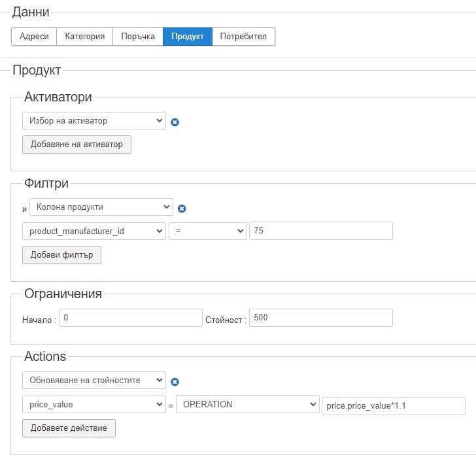Delete the product column filter icon
Viewport: 476px width, 459px height.
[x=182, y=209]
